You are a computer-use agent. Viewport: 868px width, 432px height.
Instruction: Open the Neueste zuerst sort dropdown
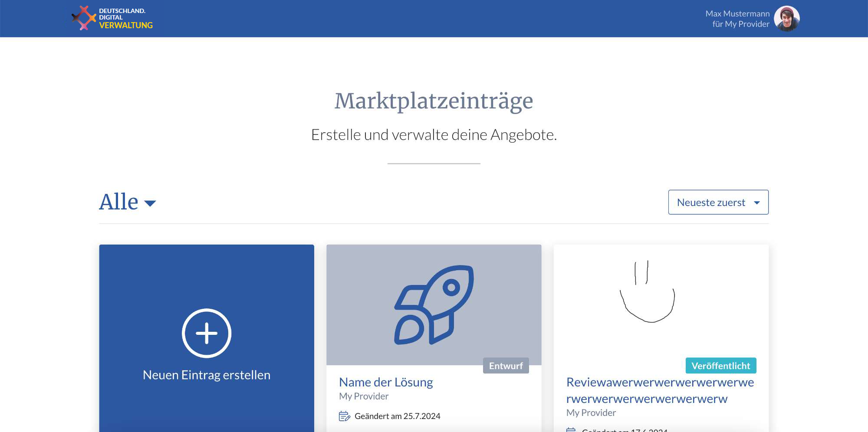[718, 202]
